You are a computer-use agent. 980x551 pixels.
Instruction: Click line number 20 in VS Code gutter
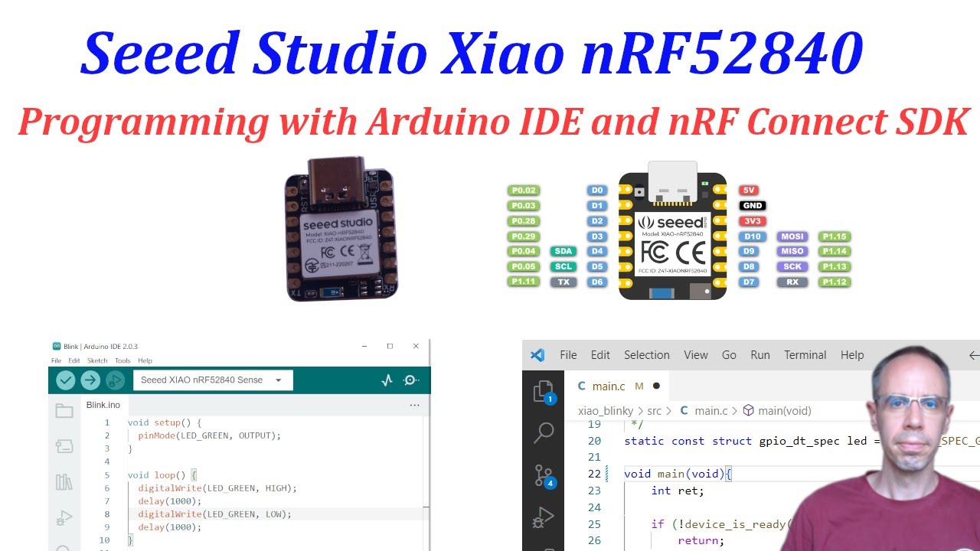click(594, 441)
